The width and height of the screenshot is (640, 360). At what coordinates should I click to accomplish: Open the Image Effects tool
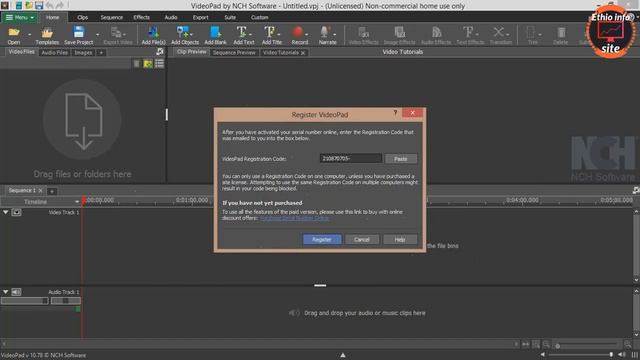click(399, 35)
